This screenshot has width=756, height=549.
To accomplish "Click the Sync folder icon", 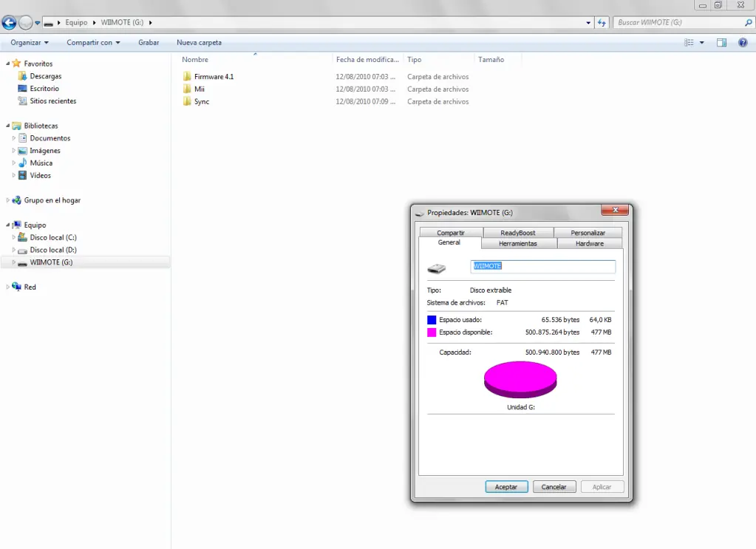I will [x=187, y=101].
